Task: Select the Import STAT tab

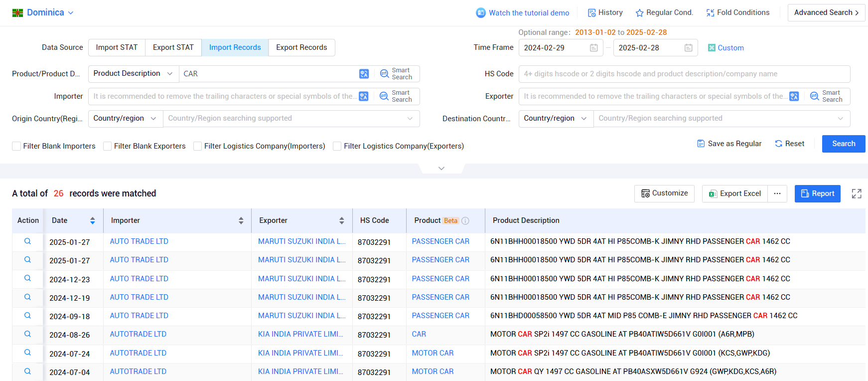Action: (x=117, y=47)
